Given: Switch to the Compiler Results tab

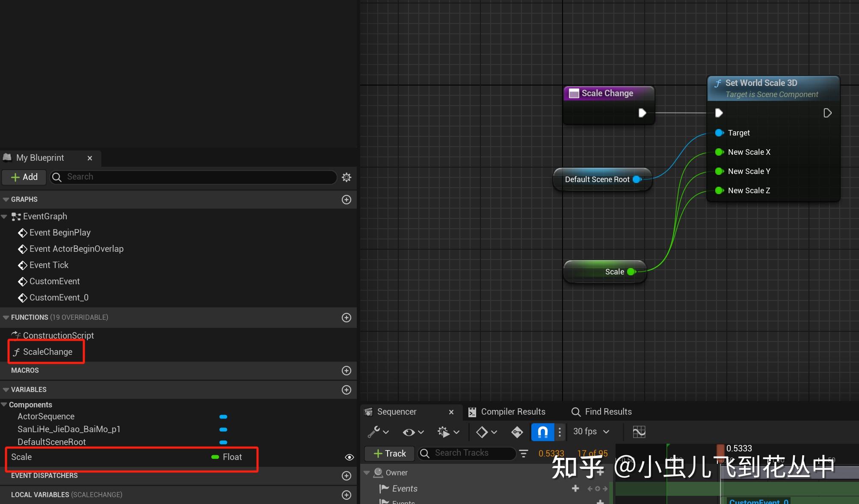Looking at the screenshot, I should click(512, 411).
